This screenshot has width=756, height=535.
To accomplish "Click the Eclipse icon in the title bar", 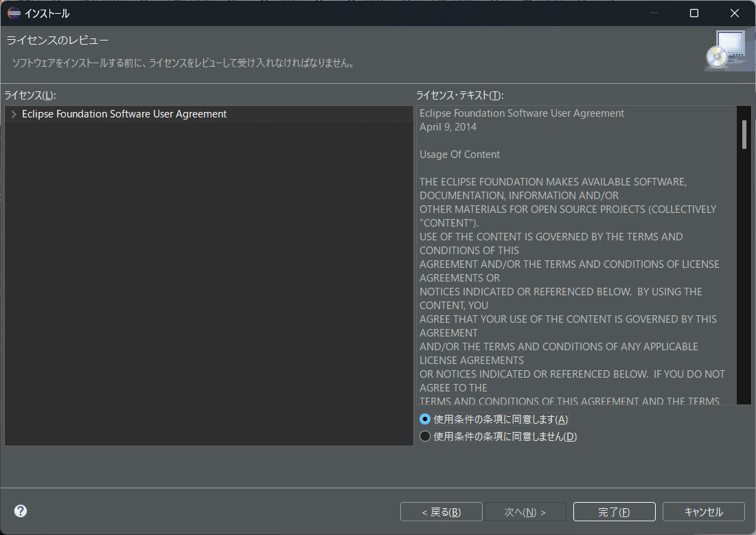I will click(x=14, y=13).
